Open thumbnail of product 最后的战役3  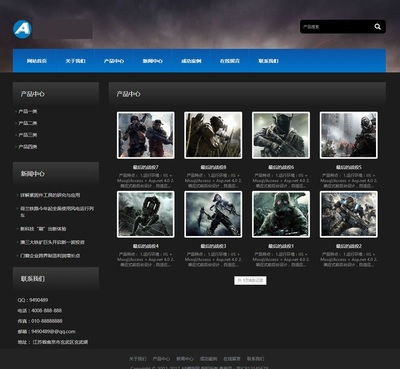213,214
